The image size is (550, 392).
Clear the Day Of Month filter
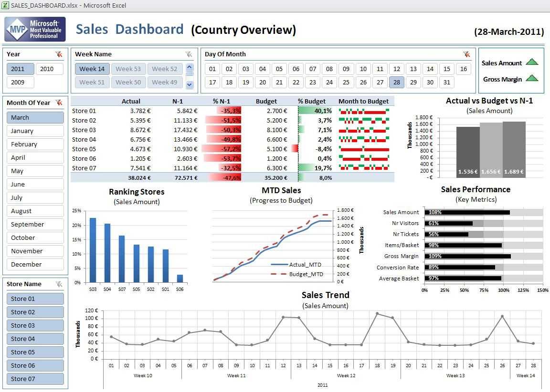(466, 54)
